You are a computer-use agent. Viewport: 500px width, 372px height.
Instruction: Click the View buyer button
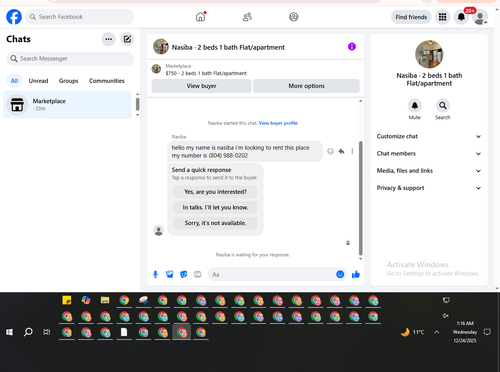click(x=201, y=86)
